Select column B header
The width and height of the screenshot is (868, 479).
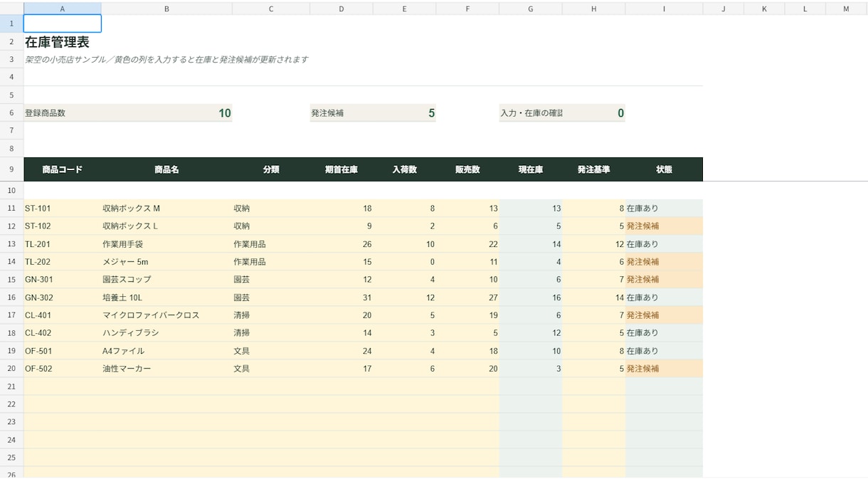[166, 9]
